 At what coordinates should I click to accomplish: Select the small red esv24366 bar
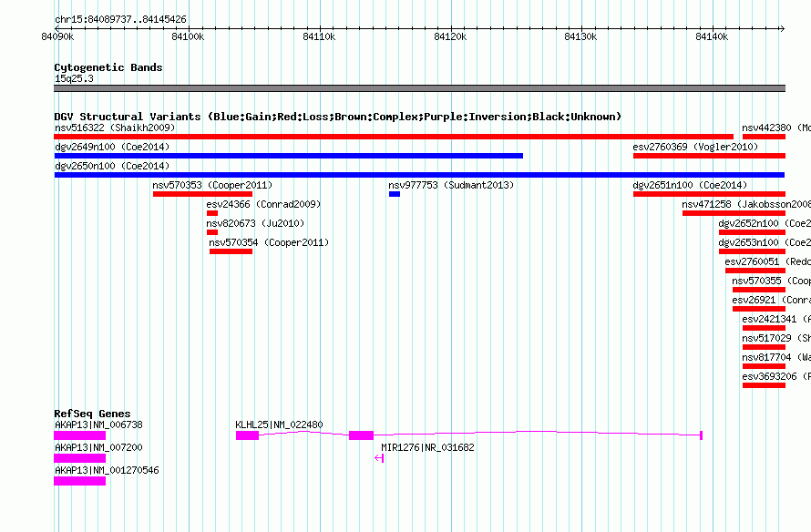[x=212, y=213]
